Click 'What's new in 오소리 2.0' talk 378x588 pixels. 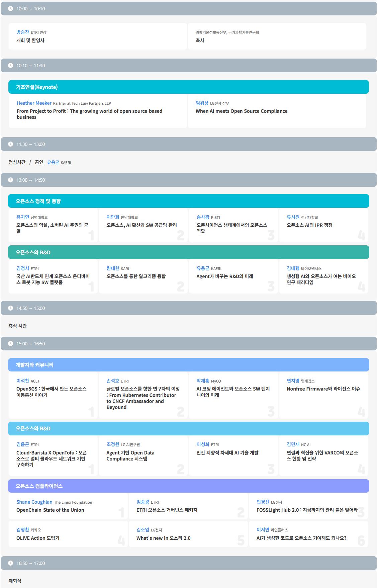[163, 538]
